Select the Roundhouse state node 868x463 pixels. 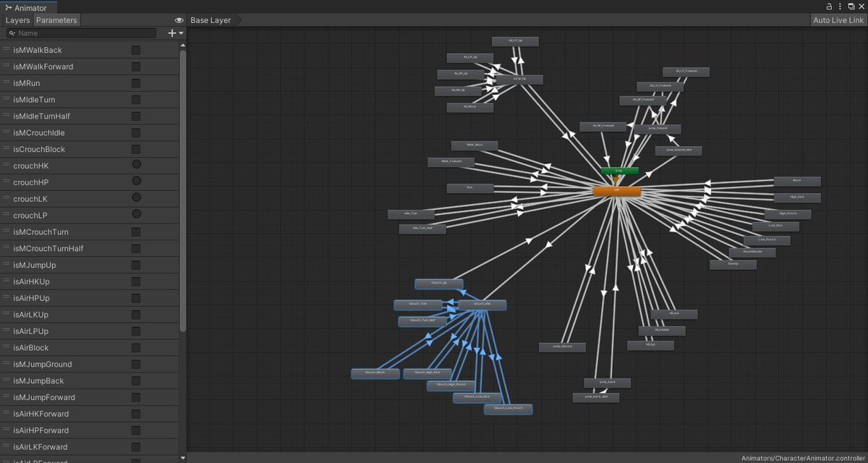pyautogui.click(x=752, y=252)
